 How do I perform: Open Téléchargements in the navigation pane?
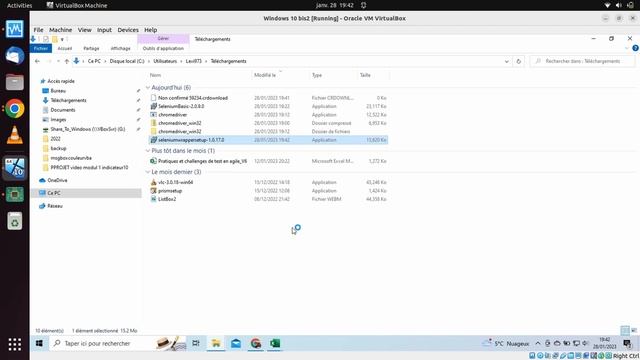pos(68,100)
